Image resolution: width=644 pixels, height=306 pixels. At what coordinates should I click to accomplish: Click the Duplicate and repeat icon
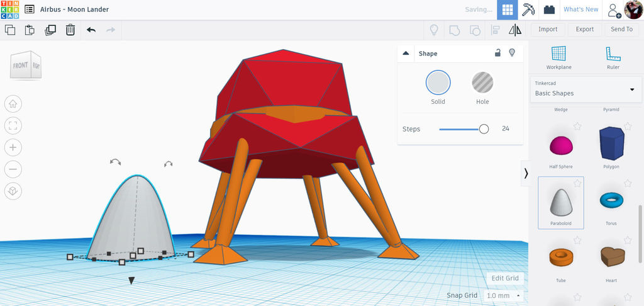tap(50, 30)
